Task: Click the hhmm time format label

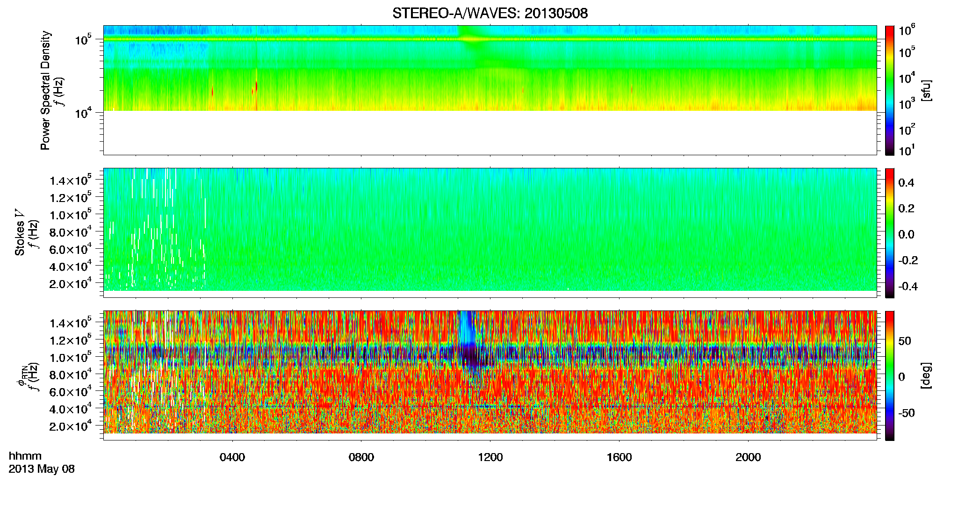Action: [x=25, y=456]
